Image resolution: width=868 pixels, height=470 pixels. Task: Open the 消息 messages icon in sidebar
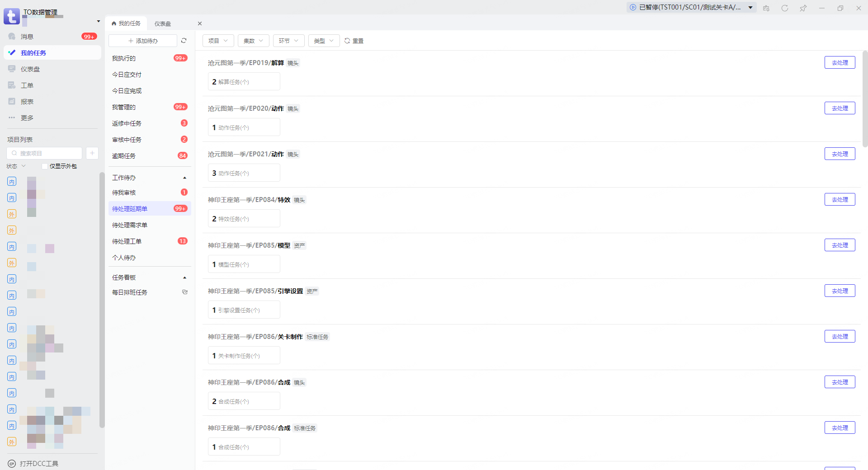pos(12,37)
